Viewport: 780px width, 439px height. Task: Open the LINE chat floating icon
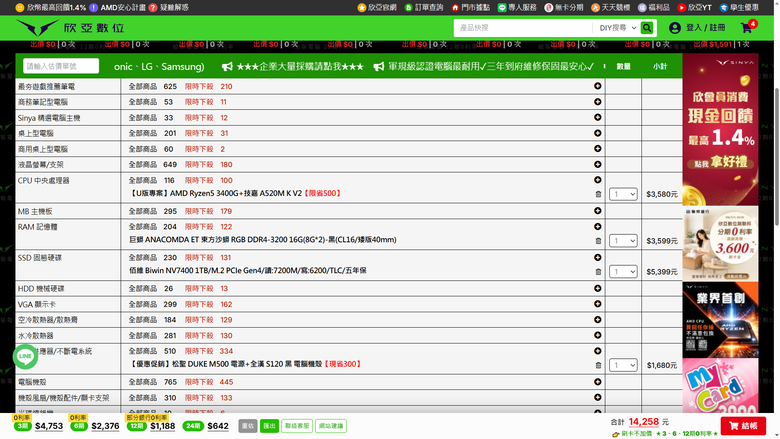(x=25, y=356)
